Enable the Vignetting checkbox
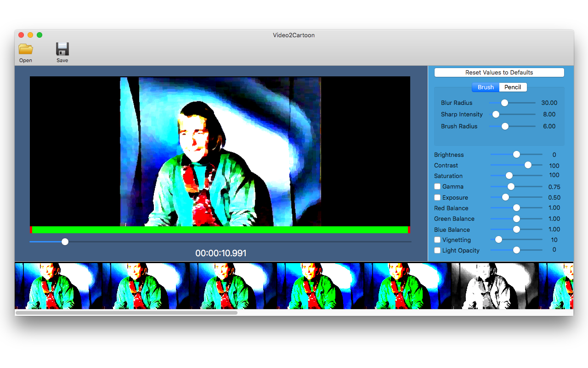This screenshot has width=588, height=368. (437, 240)
